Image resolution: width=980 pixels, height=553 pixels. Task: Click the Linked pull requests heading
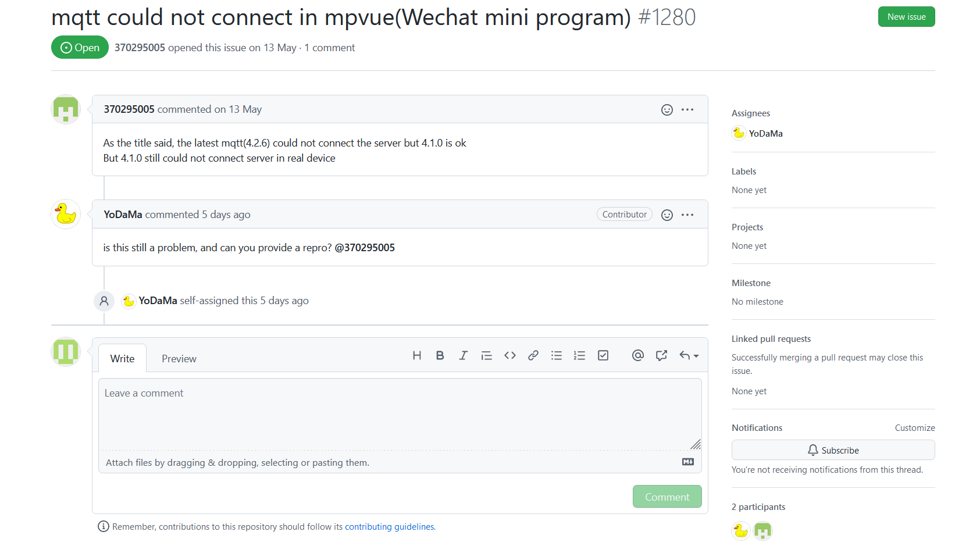point(771,339)
